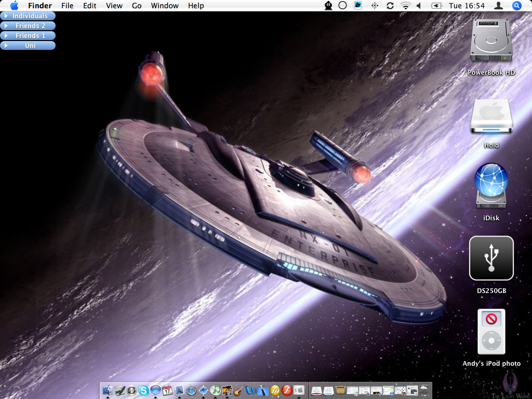The height and width of the screenshot is (399, 532).
Task: Open Dock drive icon with pink light
Action: point(316,391)
